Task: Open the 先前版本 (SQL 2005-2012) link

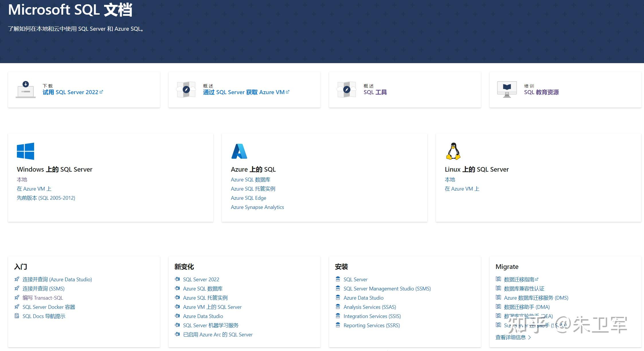Action: pos(46,198)
